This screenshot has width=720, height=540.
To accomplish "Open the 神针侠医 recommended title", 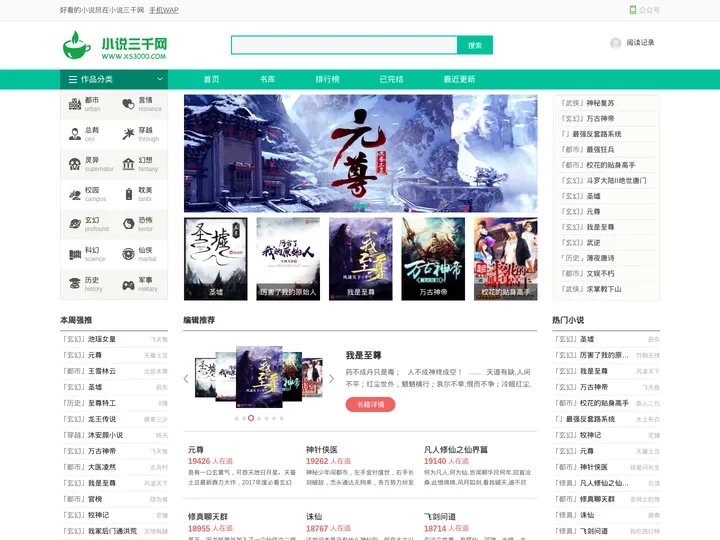I will point(322,450).
